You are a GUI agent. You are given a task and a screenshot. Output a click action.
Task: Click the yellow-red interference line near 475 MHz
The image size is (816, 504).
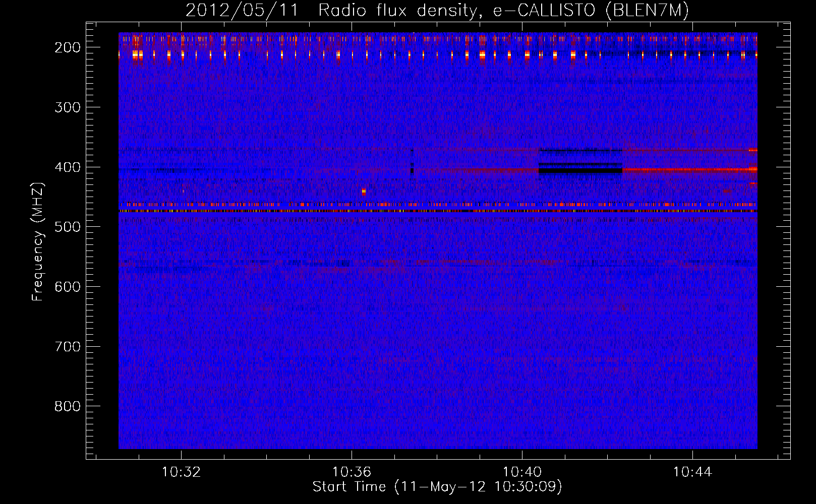click(x=438, y=211)
